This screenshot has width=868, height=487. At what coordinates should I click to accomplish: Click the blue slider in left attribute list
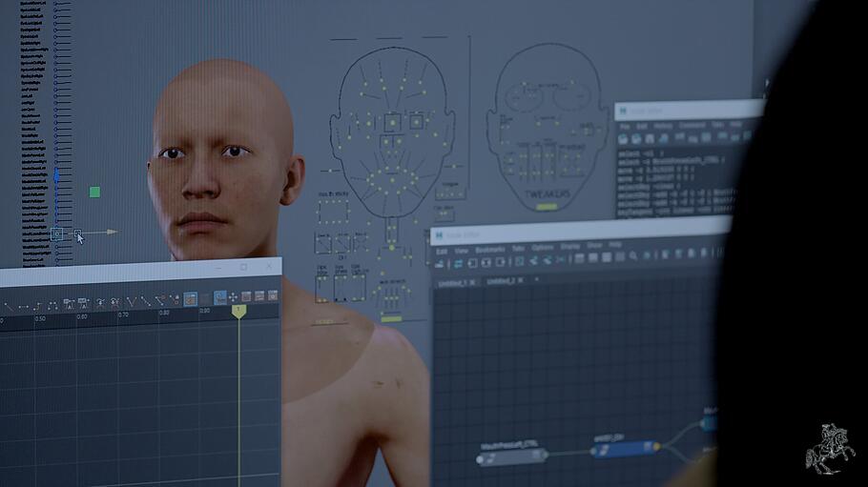pos(56,177)
